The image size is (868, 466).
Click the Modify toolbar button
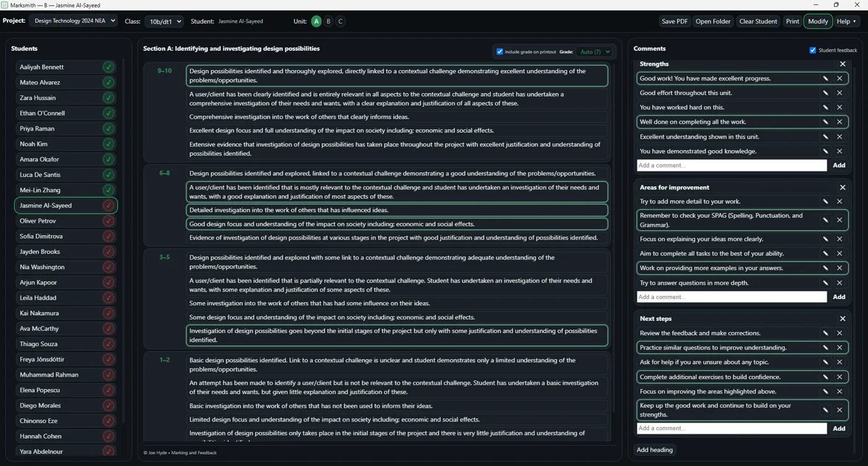point(818,21)
